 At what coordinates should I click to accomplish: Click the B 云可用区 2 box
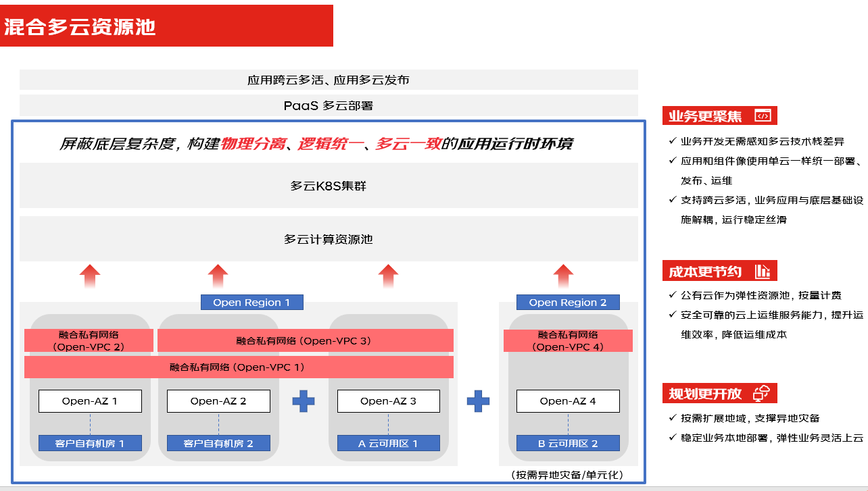(x=568, y=444)
